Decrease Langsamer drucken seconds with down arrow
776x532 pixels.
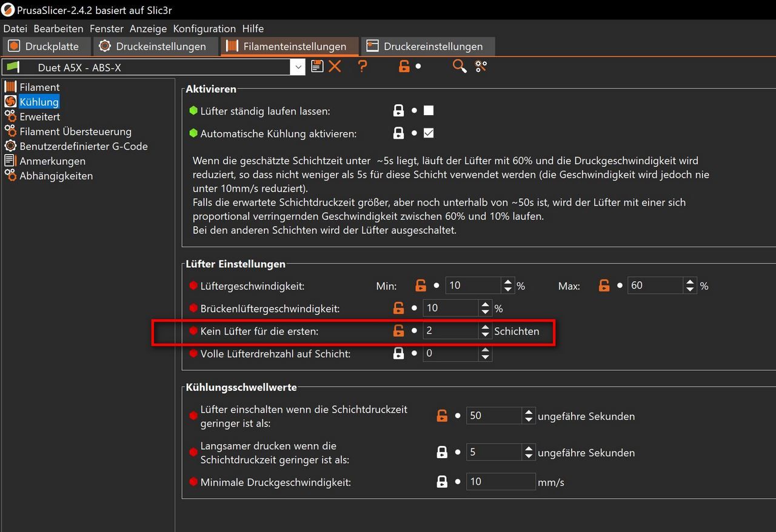click(x=529, y=456)
